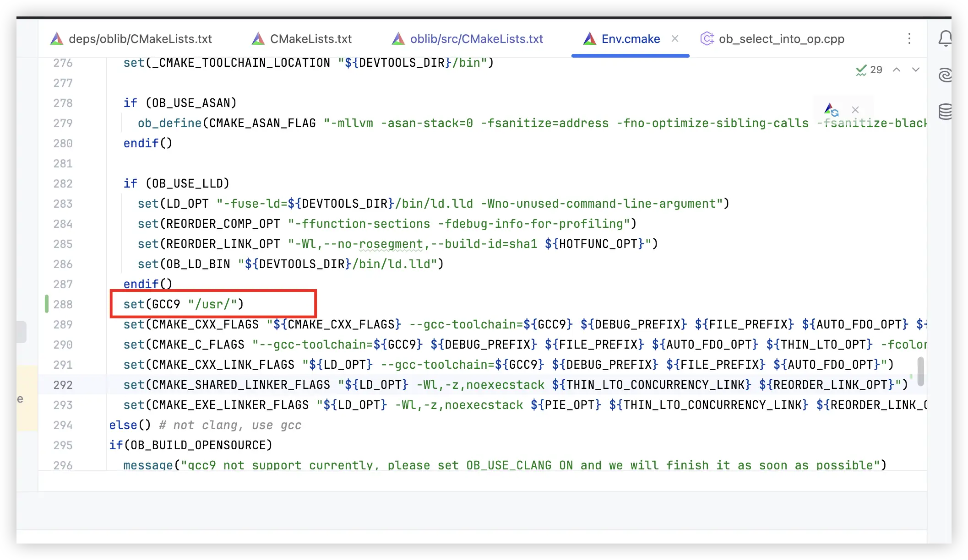Viewport: 968px width, 560px height.
Task: Click set(_CMAKE_TOOLCHAIN_LOCATION line
Action: point(309,63)
